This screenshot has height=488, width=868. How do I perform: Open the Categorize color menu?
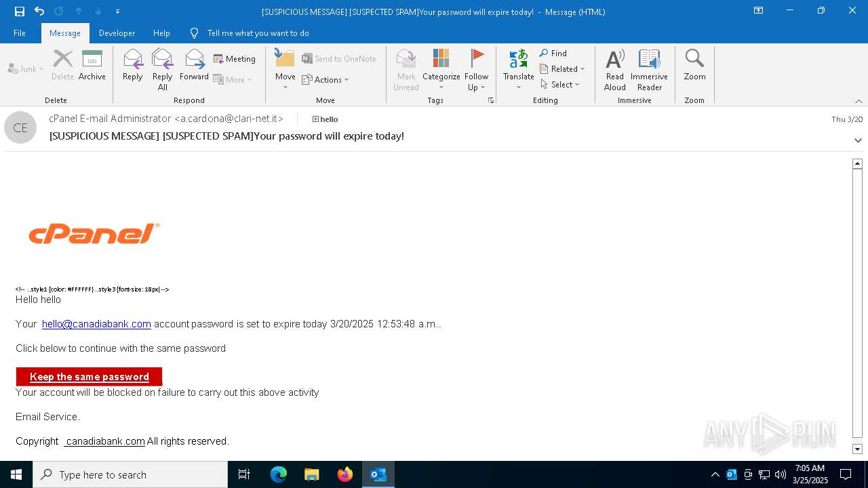441,69
